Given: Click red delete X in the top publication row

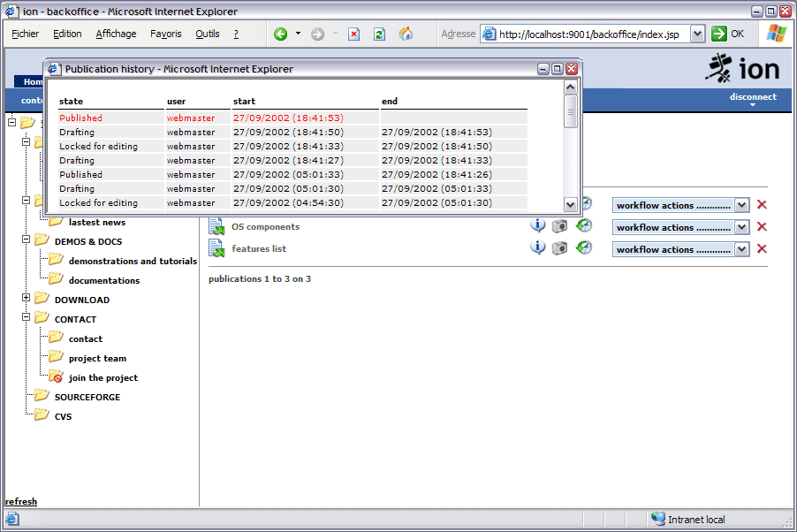Looking at the screenshot, I should pos(762,204).
